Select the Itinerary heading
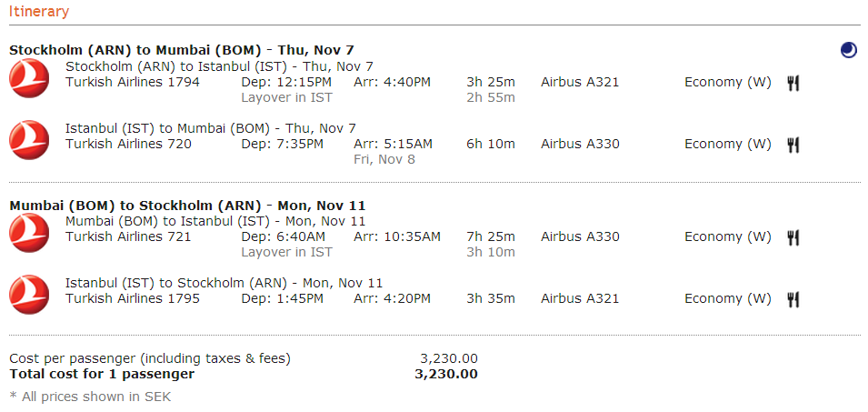Screen dimensions: 868x412 [x=39, y=12]
